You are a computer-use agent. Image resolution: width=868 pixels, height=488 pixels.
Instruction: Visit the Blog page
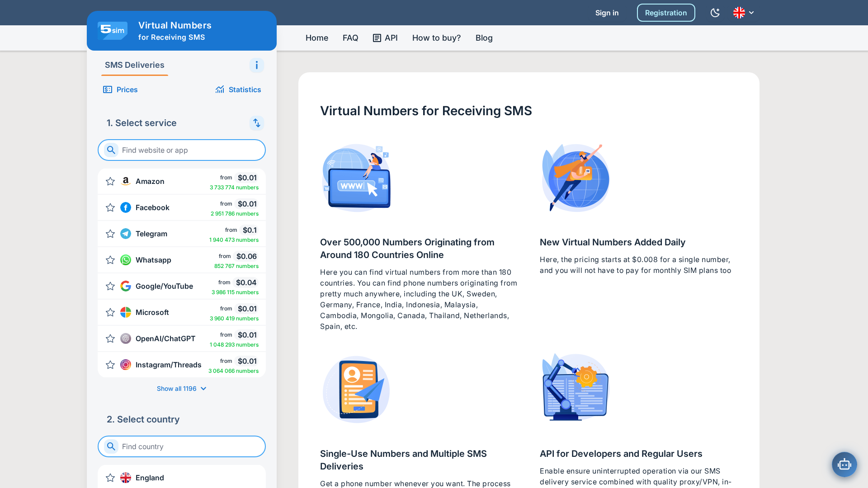[484, 38]
